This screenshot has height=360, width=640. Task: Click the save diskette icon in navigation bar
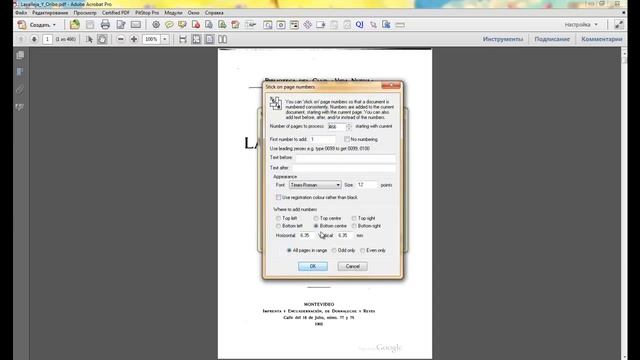click(x=183, y=39)
